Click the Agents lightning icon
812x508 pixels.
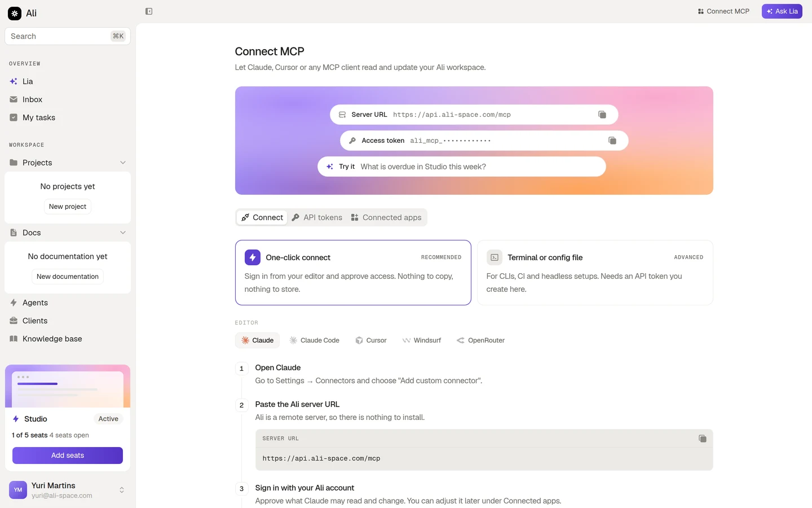tap(14, 303)
